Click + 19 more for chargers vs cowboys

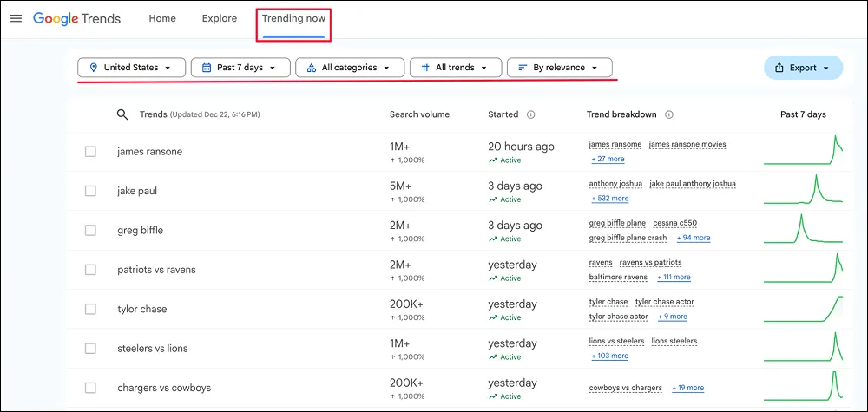pyautogui.click(x=688, y=389)
